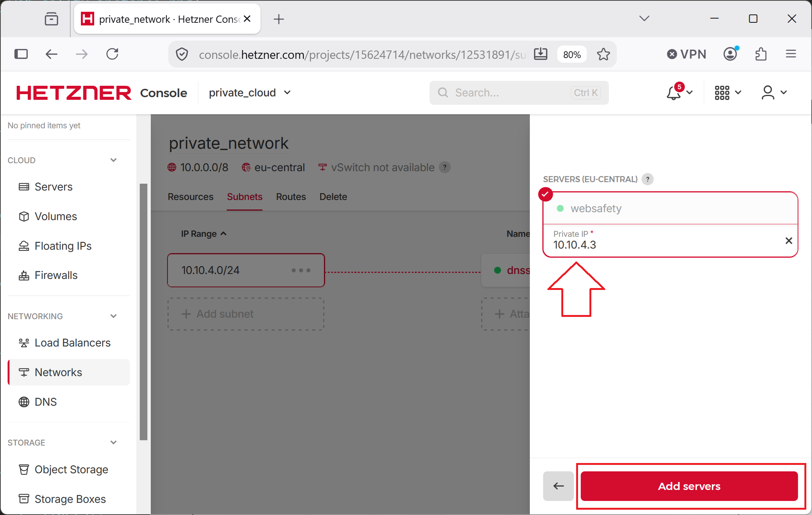Select the 10.10.4.0/24 subnet row
The image size is (812, 515).
point(246,270)
